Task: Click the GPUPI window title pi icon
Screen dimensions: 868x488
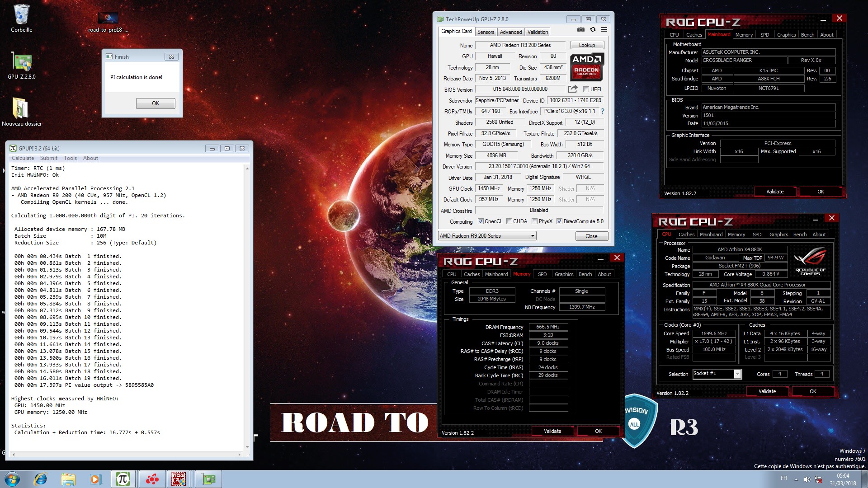Action: (13, 148)
